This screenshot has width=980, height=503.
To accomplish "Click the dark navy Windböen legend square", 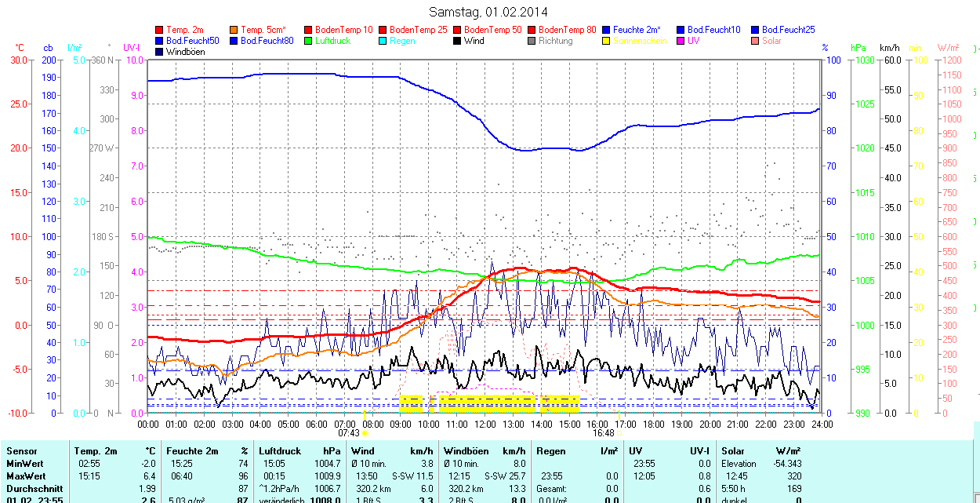I will [x=160, y=52].
